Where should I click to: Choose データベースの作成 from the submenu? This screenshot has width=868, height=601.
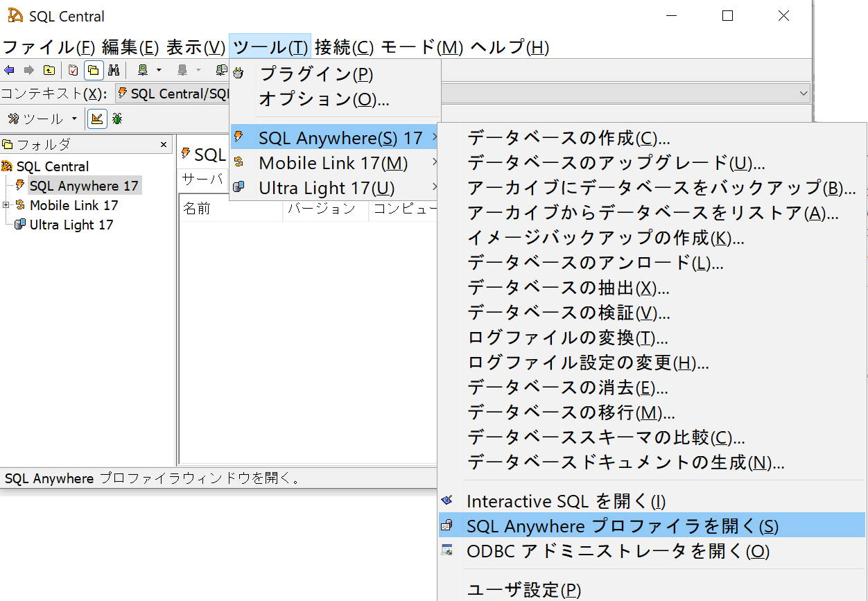coord(568,138)
